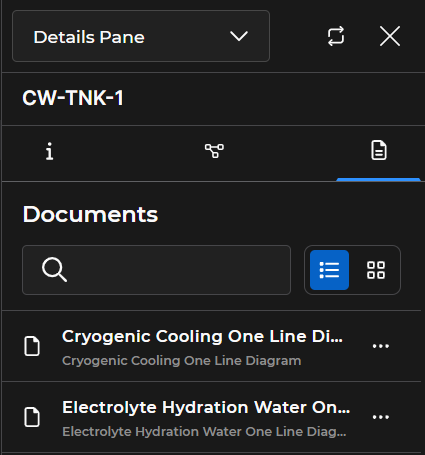Open more options for Electrolyte Hydration document
Screen dimensions: 425x455
(x=381, y=417)
